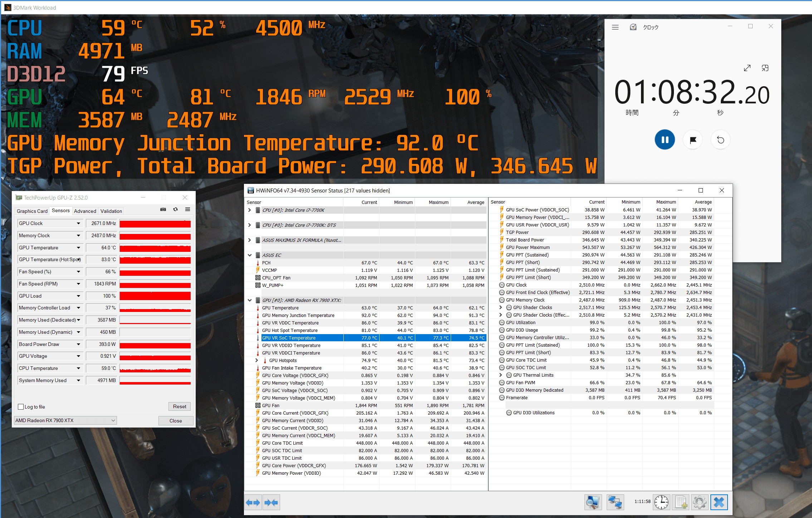Collapse the ASUS EC sensor group
This screenshot has width=812, height=518.
point(250,255)
